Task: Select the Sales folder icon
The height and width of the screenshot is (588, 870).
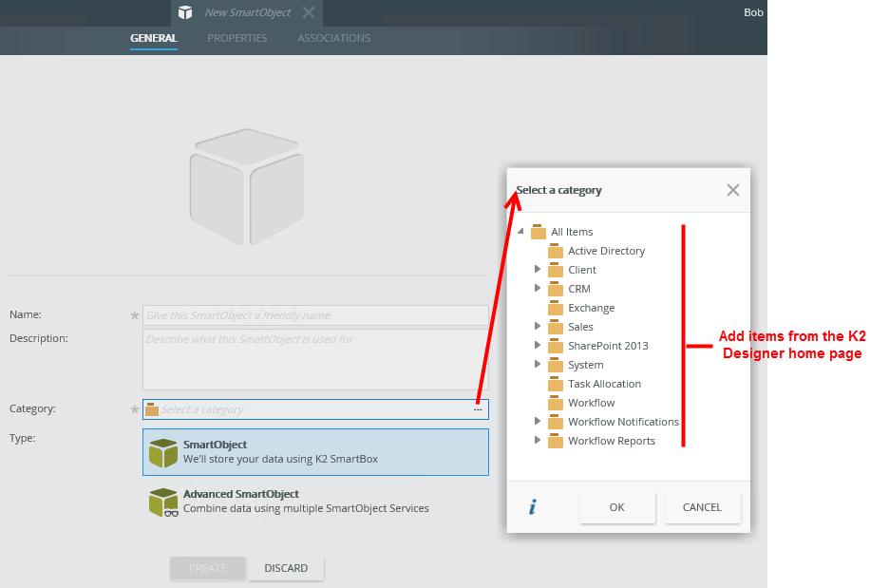Action: click(x=556, y=327)
